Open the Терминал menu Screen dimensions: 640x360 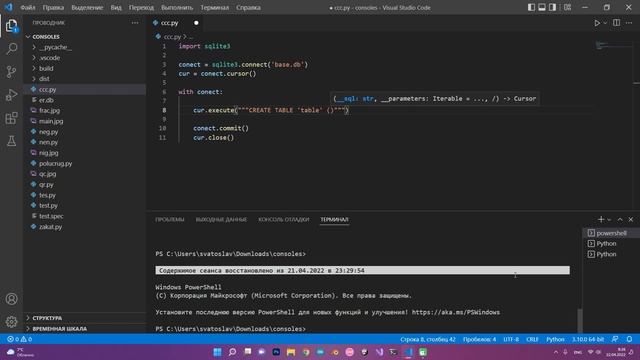215,7
